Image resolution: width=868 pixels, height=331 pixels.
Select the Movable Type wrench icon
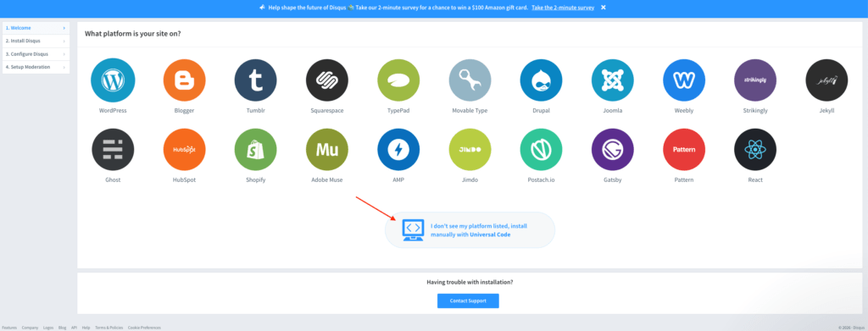(x=470, y=80)
